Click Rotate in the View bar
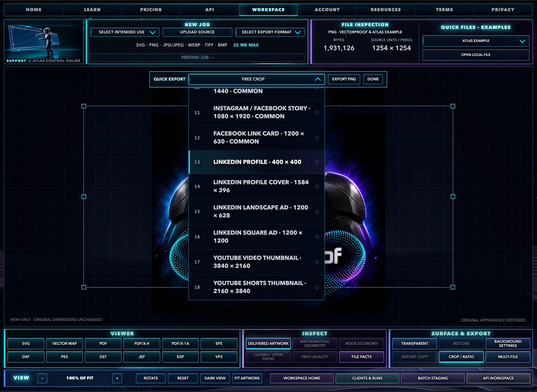This screenshot has width=537, height=392. 151,378
